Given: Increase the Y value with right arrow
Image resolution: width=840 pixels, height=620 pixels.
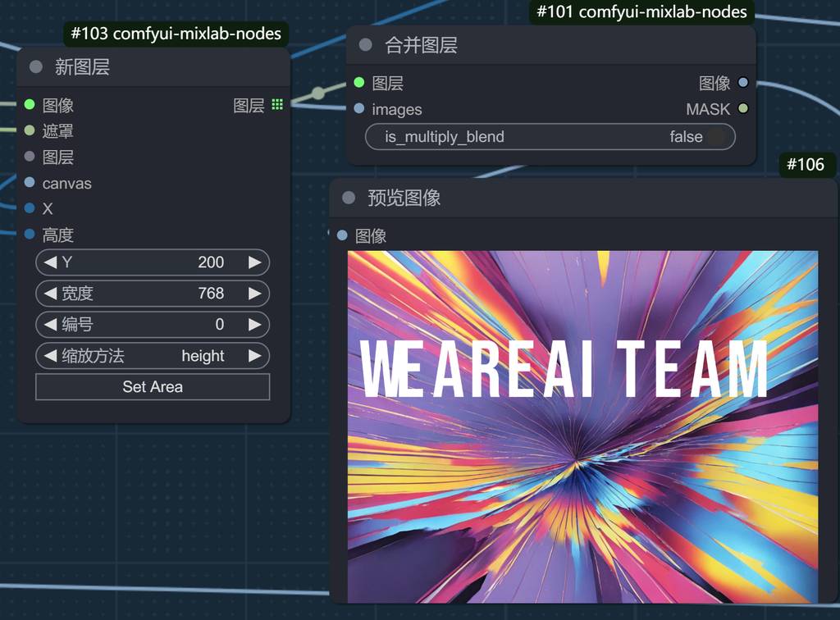Looking at the screenshot, I should (254, 262).
